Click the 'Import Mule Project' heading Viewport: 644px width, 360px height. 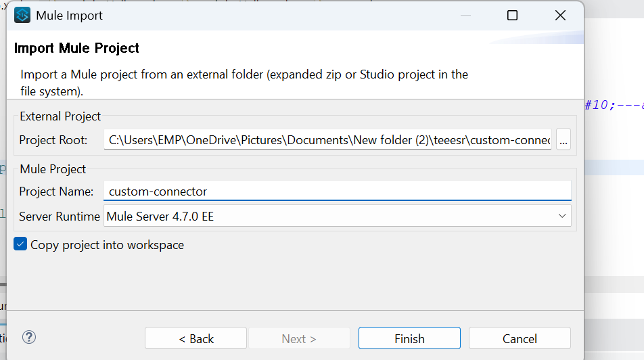pos(76,48)
